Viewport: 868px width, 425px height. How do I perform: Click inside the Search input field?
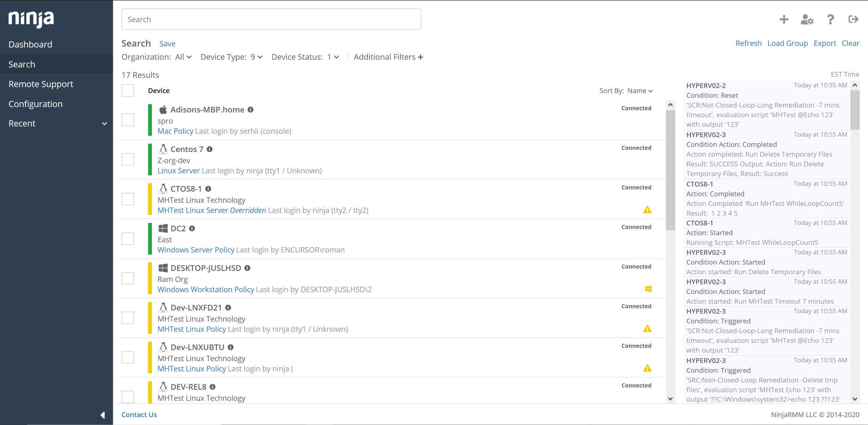(271, 19)
